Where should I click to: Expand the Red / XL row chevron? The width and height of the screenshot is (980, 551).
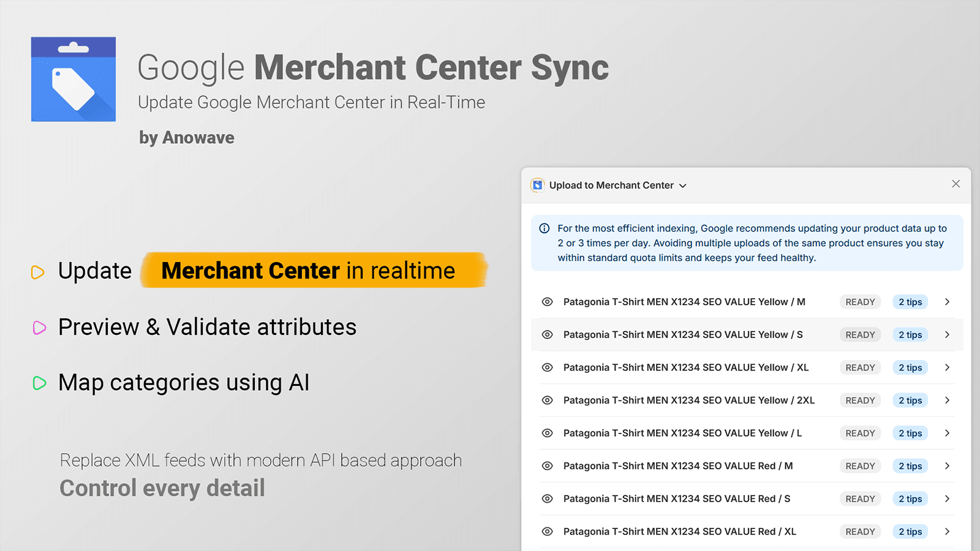coord(947,531)
